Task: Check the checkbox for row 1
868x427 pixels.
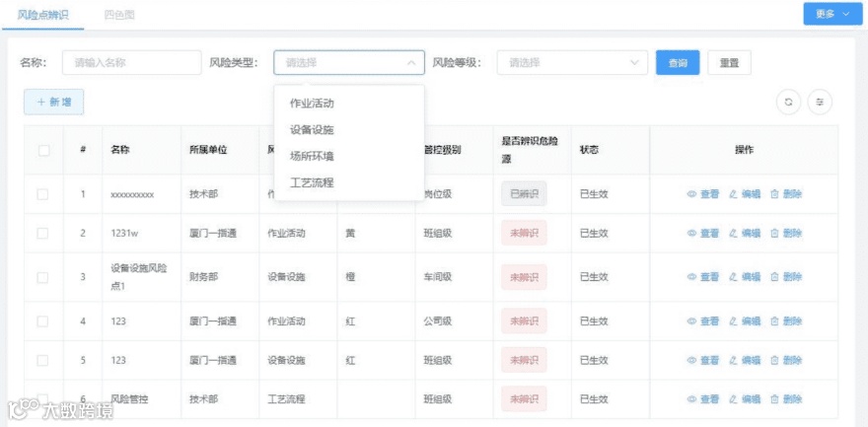Action: coord(42,194)
